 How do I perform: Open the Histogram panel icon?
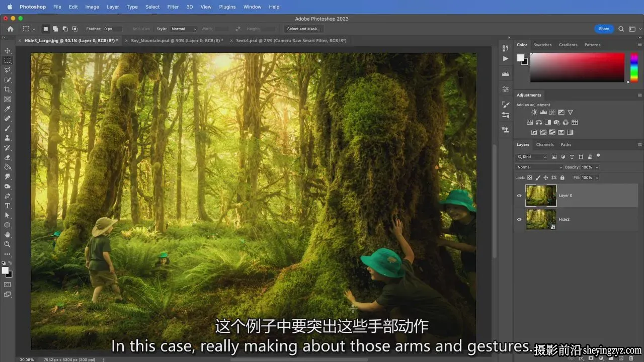coord(506,73)
